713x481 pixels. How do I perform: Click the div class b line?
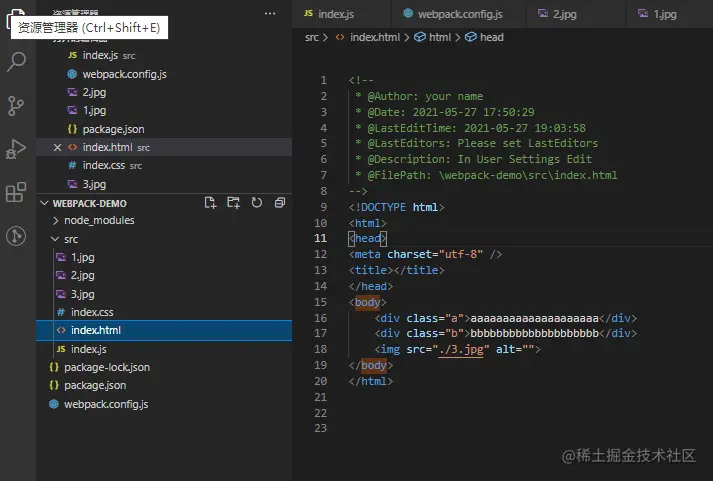[x=506, y=334]
